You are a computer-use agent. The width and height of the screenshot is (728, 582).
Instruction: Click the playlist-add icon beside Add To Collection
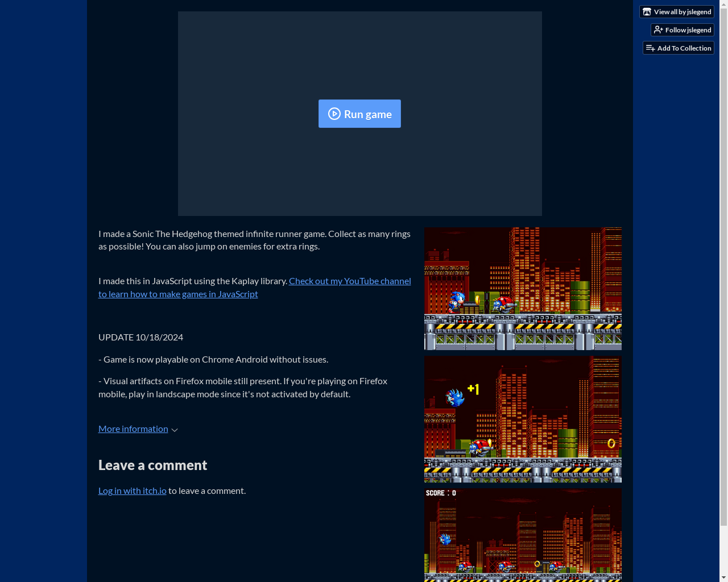tap(650, 48)
